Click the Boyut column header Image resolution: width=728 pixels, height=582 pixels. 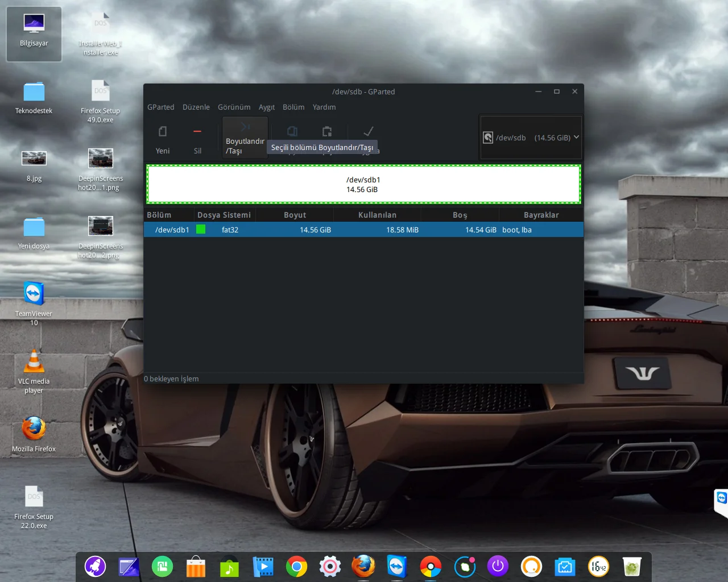tap(295, 215)
